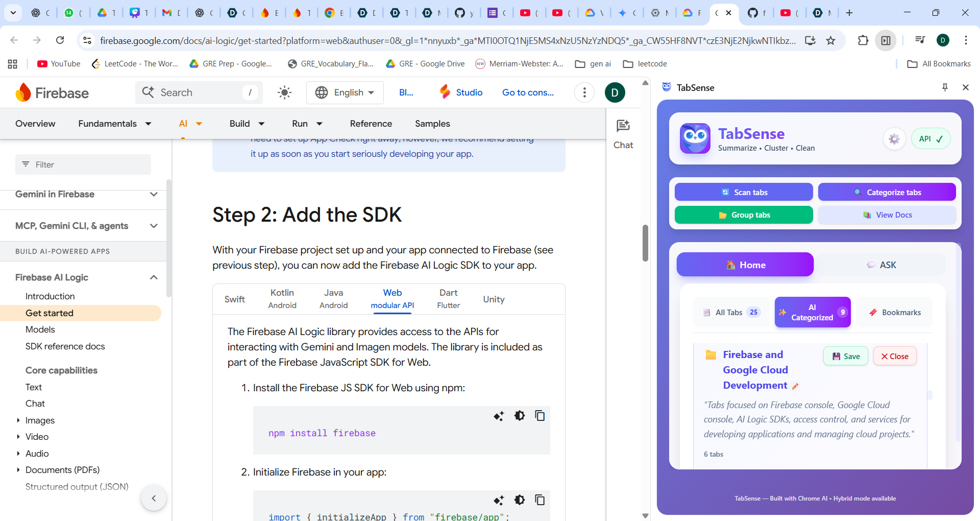Select the Java Android tab
The width and height of the screenshot is (980, 521).
tap(333, 299)
